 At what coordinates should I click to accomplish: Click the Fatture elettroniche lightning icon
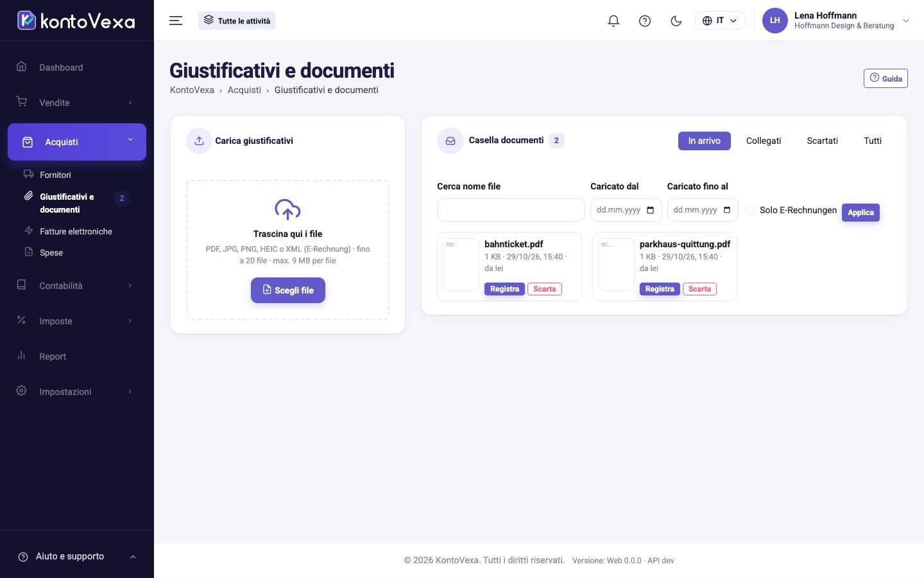[28, 231]
